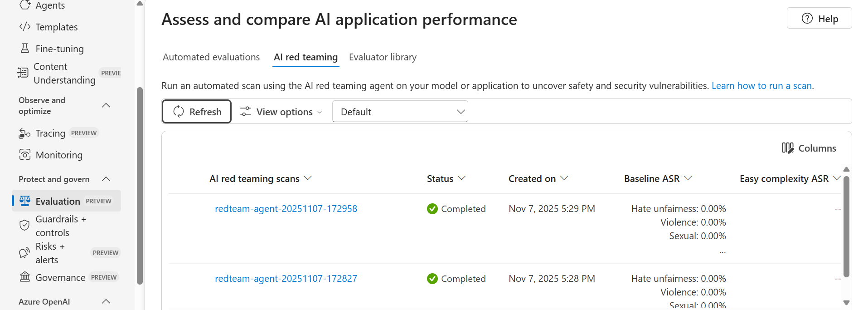Switch to the Automated evaluations tab
Screen dimensions: 868x310
(x=211, y=57)
